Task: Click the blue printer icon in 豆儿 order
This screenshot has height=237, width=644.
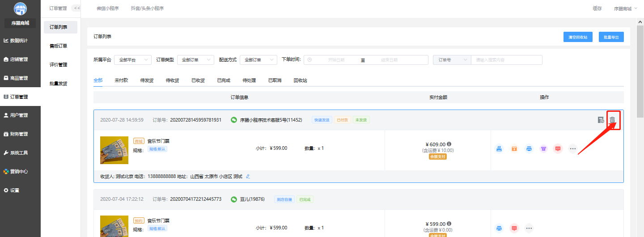Action: (499, 229)
